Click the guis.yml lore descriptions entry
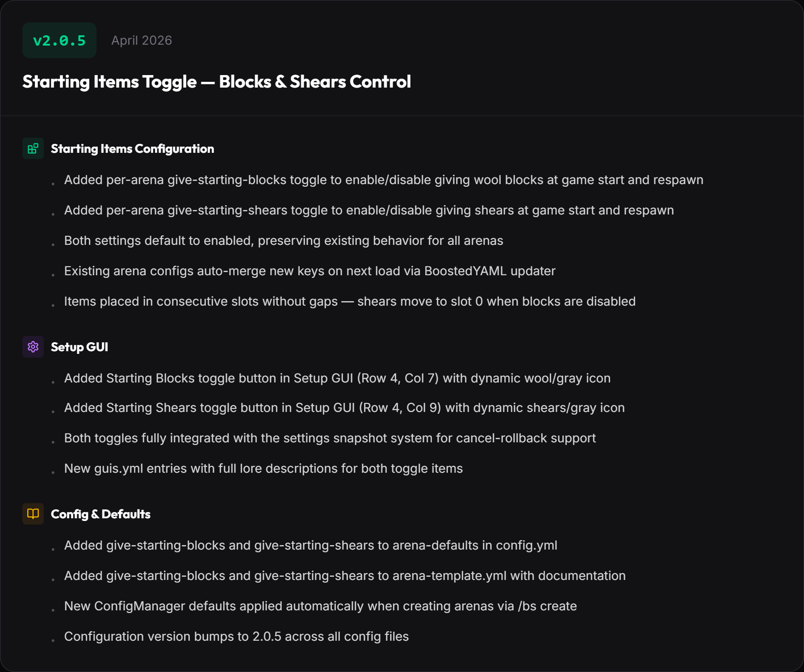804x672 pixels. click(264, 468)
